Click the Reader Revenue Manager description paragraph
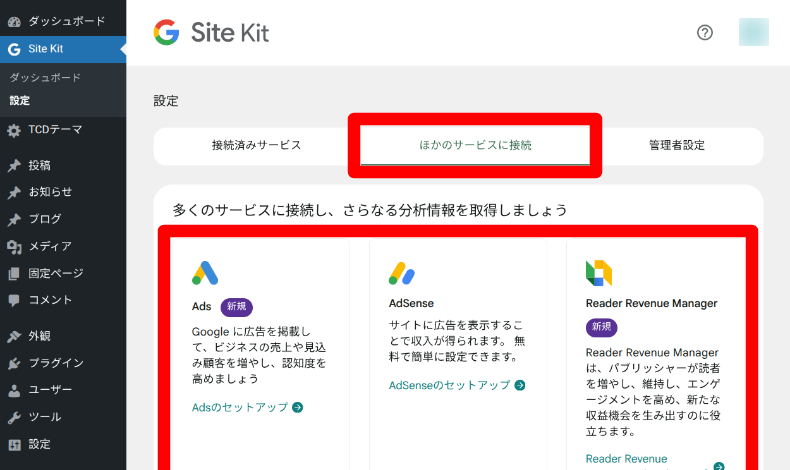790x470 pixels. tap(653, 392)
